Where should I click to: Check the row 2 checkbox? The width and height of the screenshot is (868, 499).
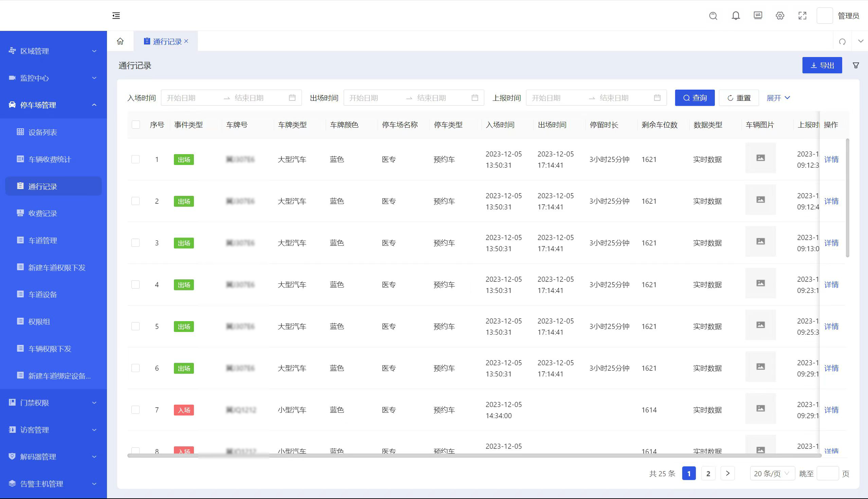click(135, 201)
